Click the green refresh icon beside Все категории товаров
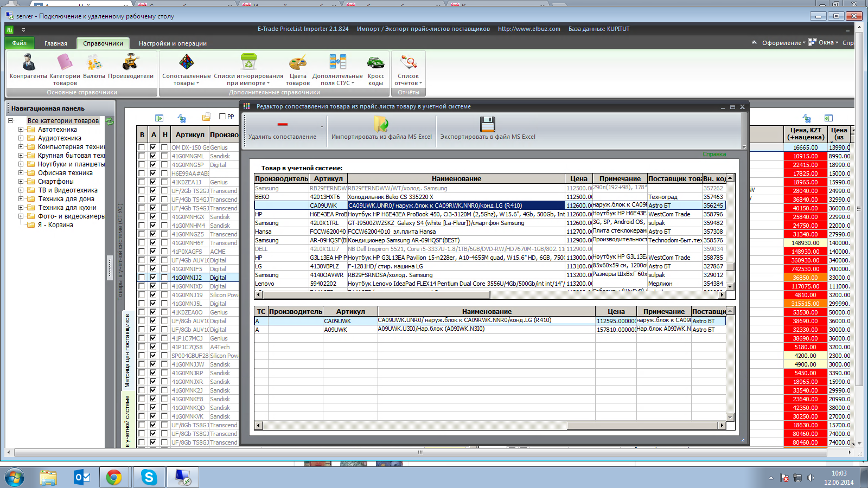 (x=110, y=121)
